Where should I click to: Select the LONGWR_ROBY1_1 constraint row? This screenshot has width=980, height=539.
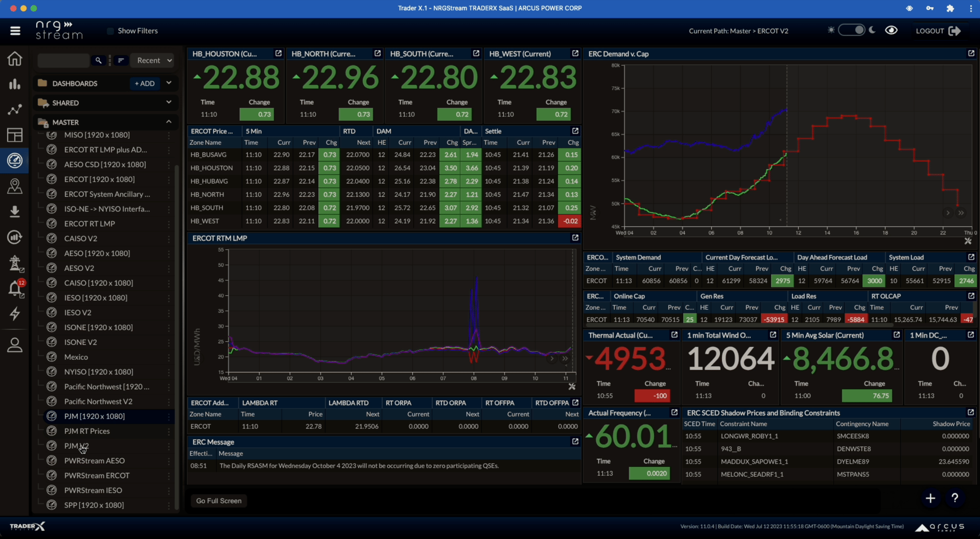click(x=828, y=436)
